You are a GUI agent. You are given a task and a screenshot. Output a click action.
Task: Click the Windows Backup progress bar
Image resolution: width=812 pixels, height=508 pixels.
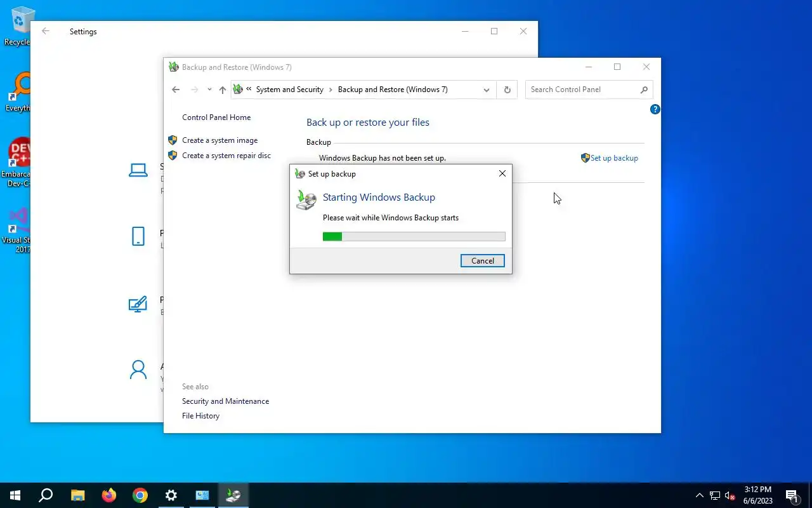pyautogui.click(x=414, y=236)
